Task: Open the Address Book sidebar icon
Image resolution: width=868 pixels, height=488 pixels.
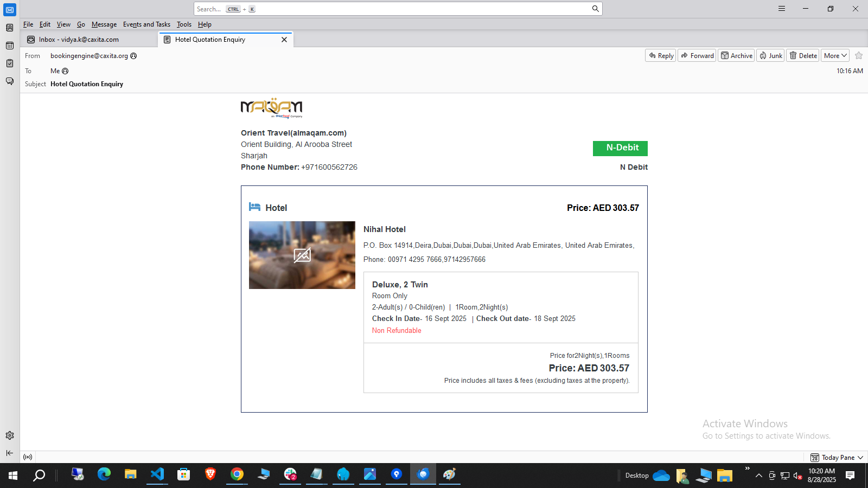Action: click(x=10, y=28)
